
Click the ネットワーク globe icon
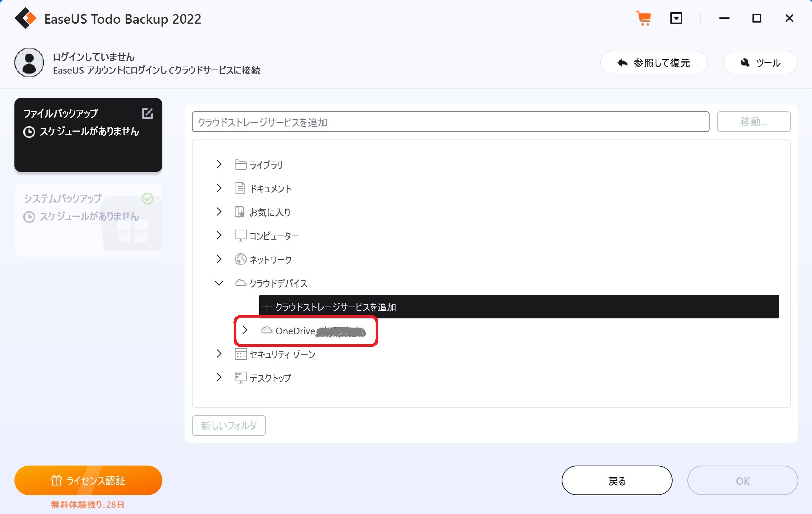pyautogui.click(x=240, y=259)
